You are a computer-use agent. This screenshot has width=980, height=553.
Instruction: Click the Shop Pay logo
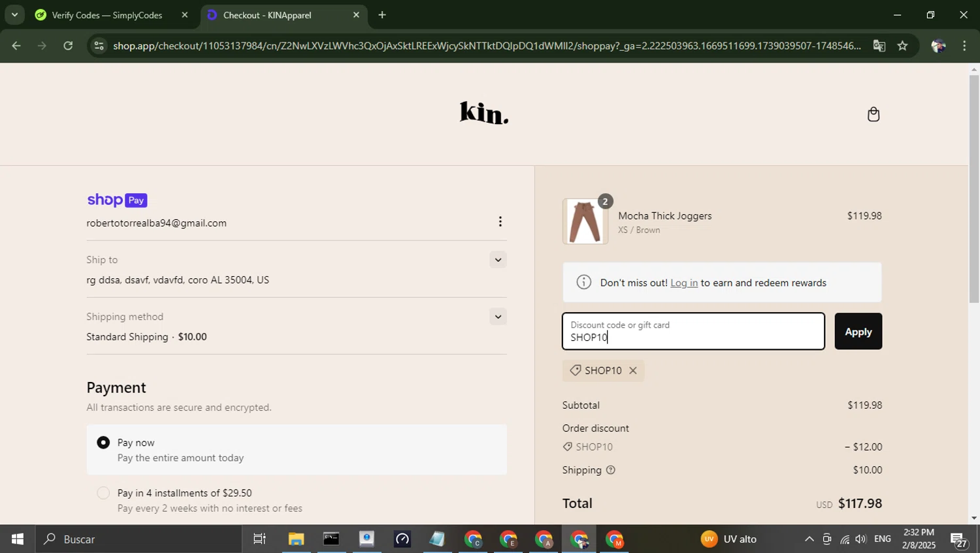117,200
